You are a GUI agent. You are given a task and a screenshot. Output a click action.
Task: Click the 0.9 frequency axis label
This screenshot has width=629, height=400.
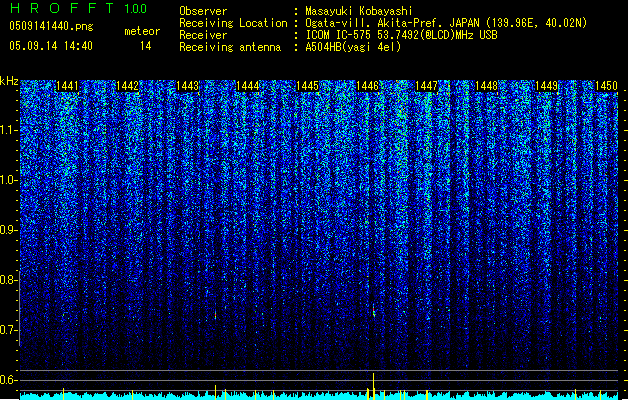tap(9, 230)
